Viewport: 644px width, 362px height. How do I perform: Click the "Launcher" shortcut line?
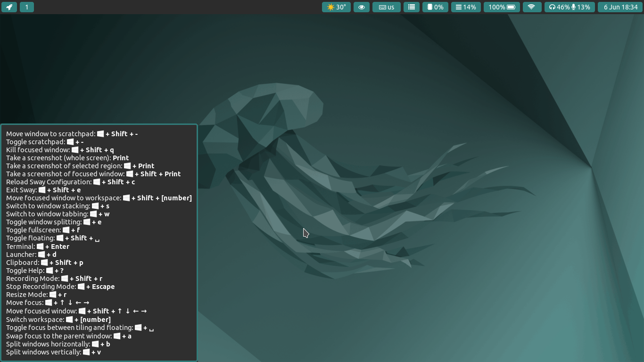(x=31, y=255)
